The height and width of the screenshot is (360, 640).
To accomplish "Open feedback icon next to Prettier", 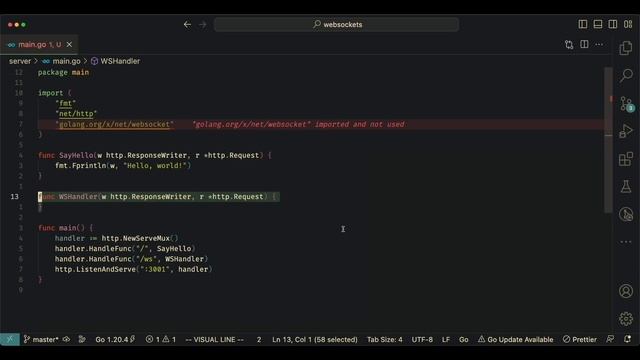I will tap(610, 339).
